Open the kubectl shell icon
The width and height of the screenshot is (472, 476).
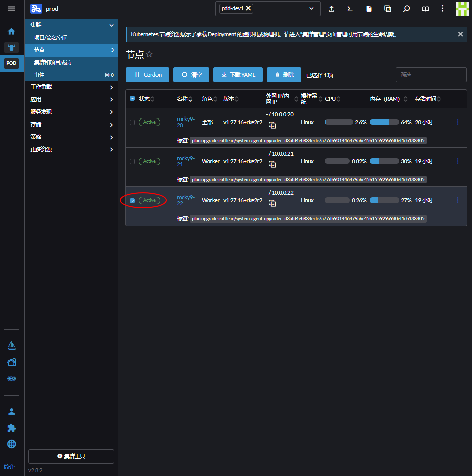coord(350,9)
